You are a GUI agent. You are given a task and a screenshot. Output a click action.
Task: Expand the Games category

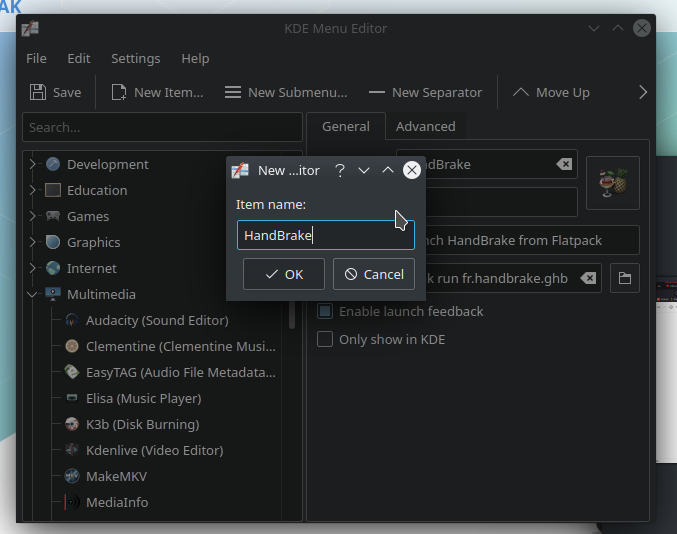pyautogui.click(x=32, y=216)
